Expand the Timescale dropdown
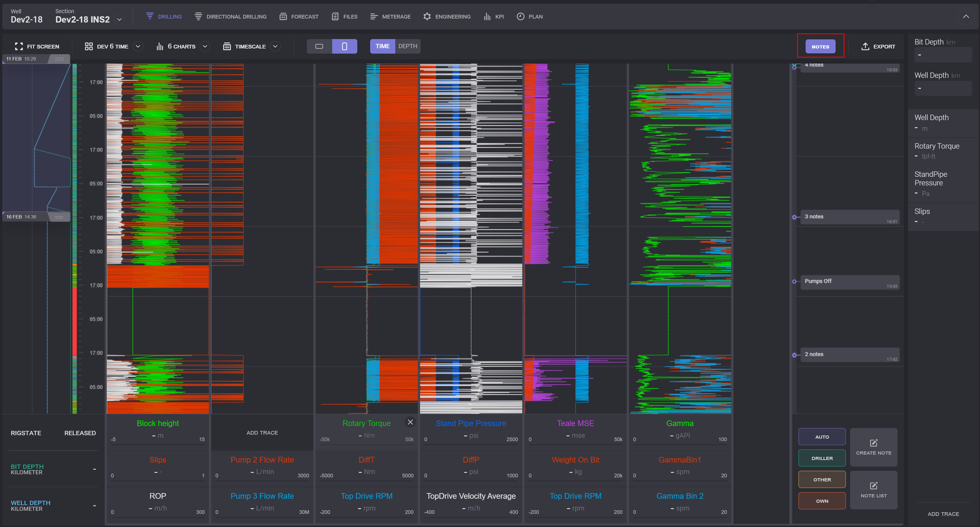The image size is (980, 527). point(275,46)
